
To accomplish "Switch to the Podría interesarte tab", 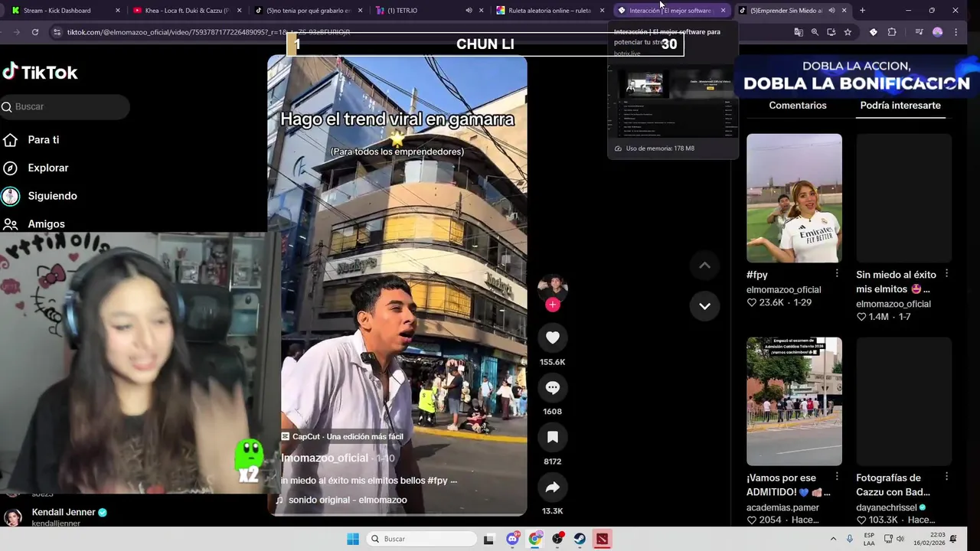I will 900,106.
